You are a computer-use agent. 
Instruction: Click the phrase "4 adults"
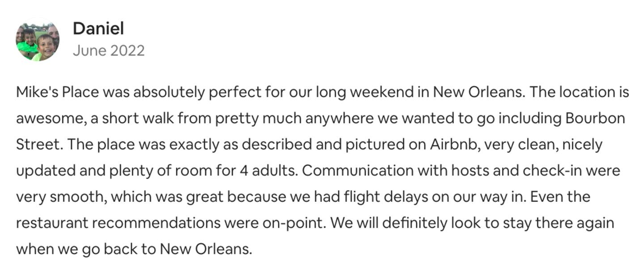coord(269,170)
